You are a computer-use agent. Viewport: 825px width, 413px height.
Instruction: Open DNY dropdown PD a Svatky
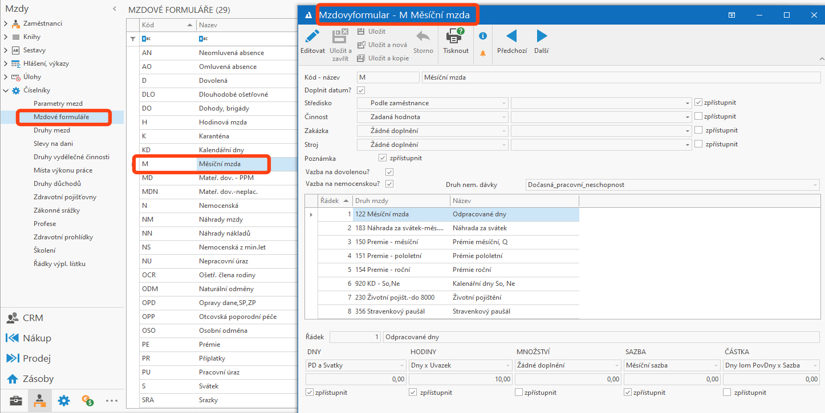355,364
